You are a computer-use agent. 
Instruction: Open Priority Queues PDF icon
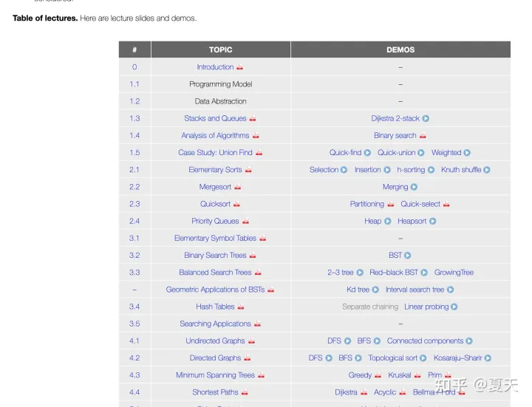pyautogui.click(x=245, y=221)
